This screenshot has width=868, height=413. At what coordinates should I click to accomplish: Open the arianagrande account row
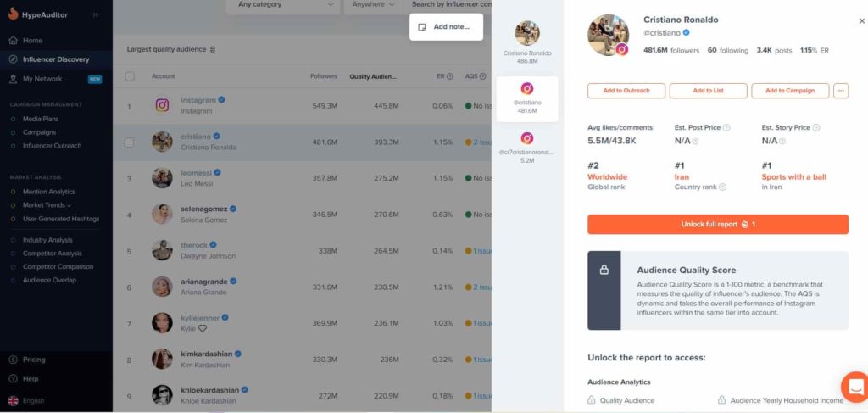(302, 287)
